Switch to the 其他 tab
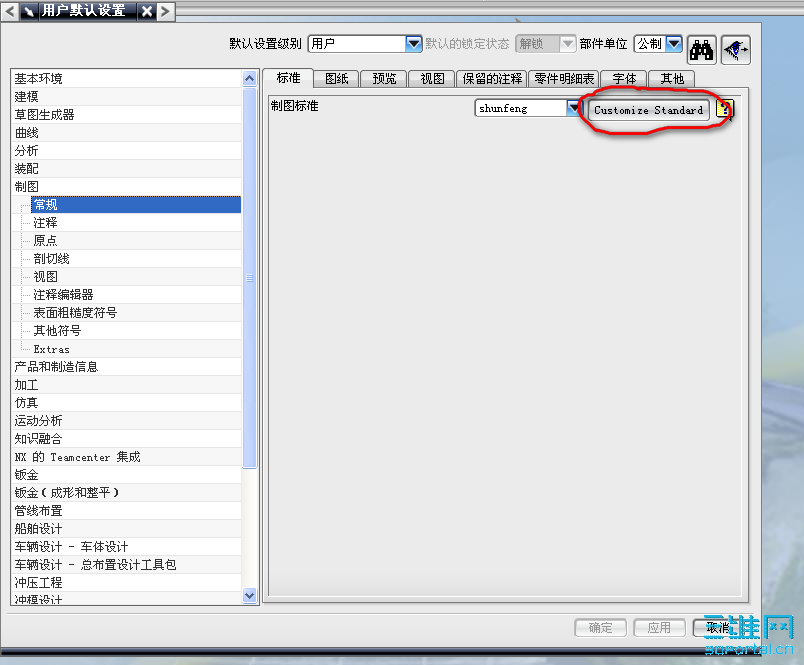This screenshot has width=804, height=665. (672, 79)
